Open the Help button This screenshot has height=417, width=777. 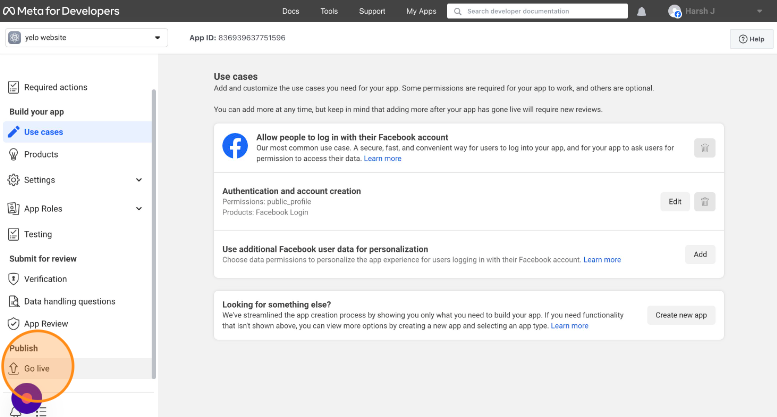(x=751, y=39)
